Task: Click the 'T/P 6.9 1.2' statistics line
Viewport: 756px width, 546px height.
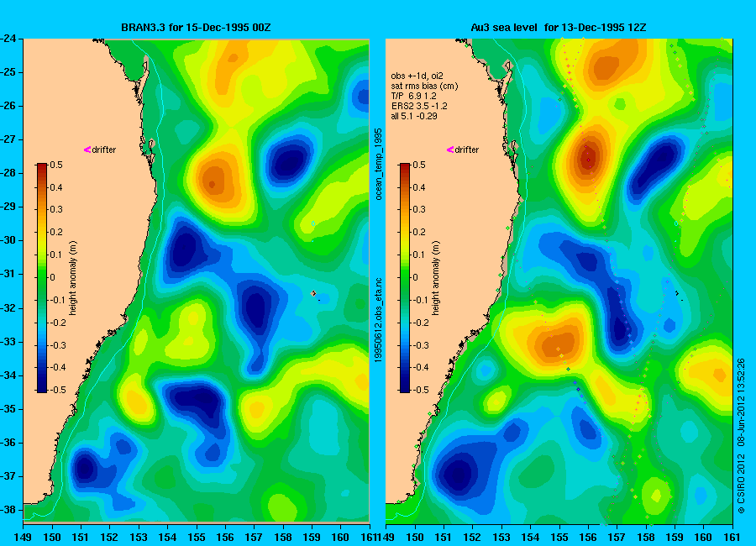Action: (x=413, y=96)
